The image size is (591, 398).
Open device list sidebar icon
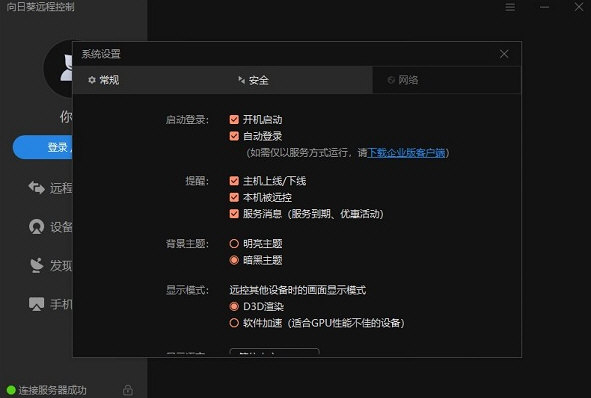pyautogui.click(x=37, y=227)
